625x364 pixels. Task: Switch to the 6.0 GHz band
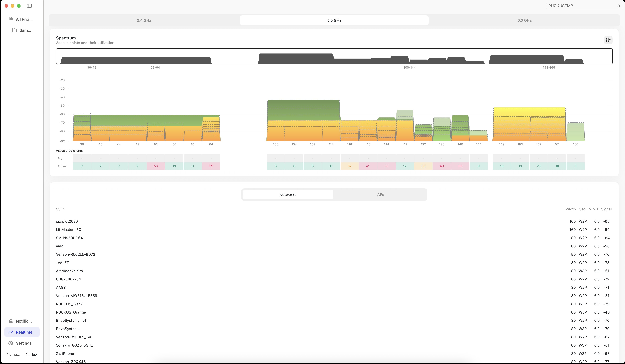click(524, 20)
